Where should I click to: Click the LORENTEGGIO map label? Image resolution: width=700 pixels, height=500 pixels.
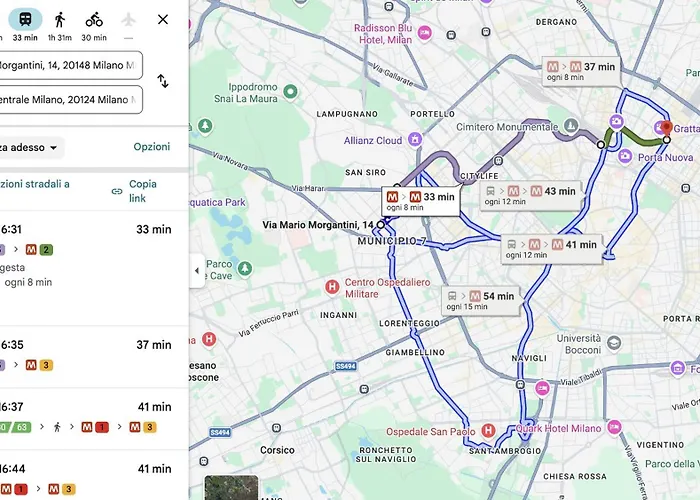tap(409, 323)
